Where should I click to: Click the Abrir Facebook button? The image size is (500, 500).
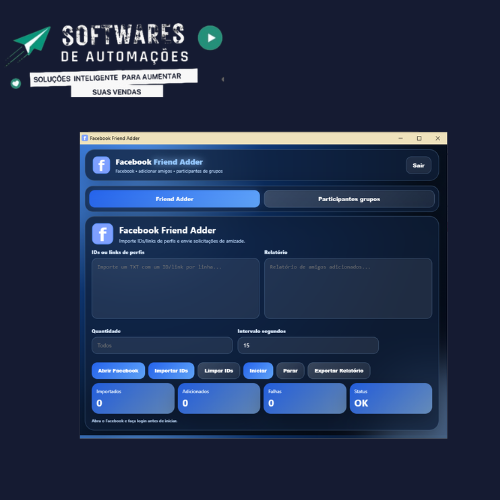(x=118, y=371)
